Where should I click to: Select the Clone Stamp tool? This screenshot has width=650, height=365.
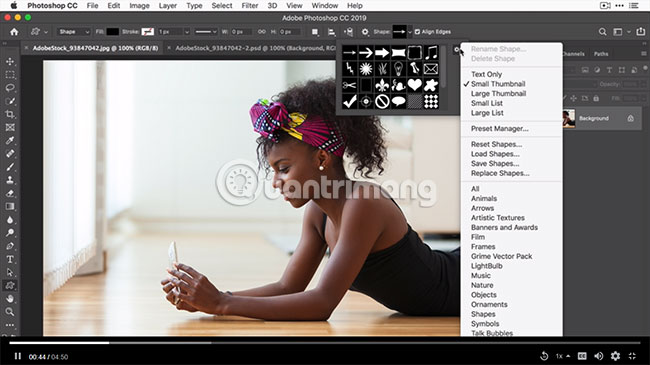(x=10, y=180)
